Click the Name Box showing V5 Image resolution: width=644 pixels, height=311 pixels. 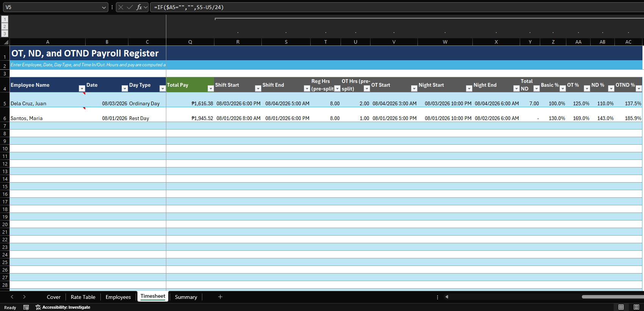pyautogui.click(x=52, y=7)
